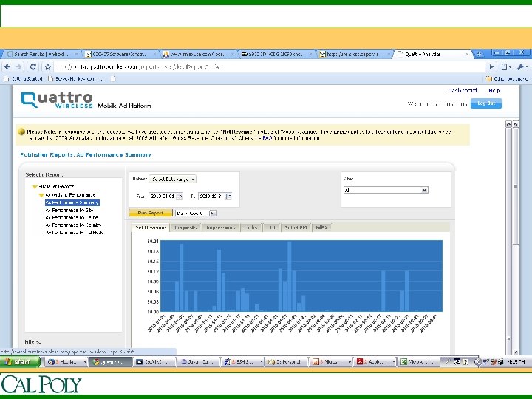The width and height of the screenshot is (532, 399).
Task: Open the FAQ link in notice
Action: (266, 138)
